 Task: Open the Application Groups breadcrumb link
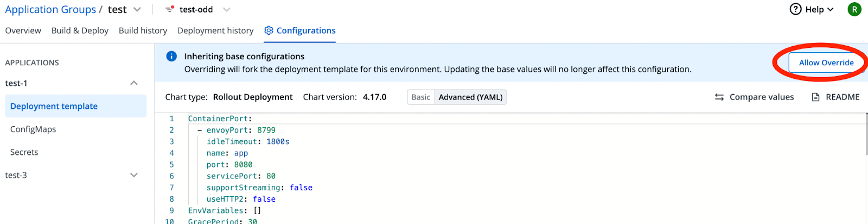click(x=50, y=9)
